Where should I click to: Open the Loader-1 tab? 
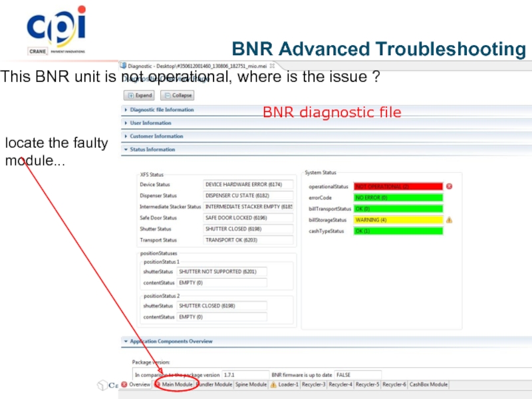coord(285,384)
